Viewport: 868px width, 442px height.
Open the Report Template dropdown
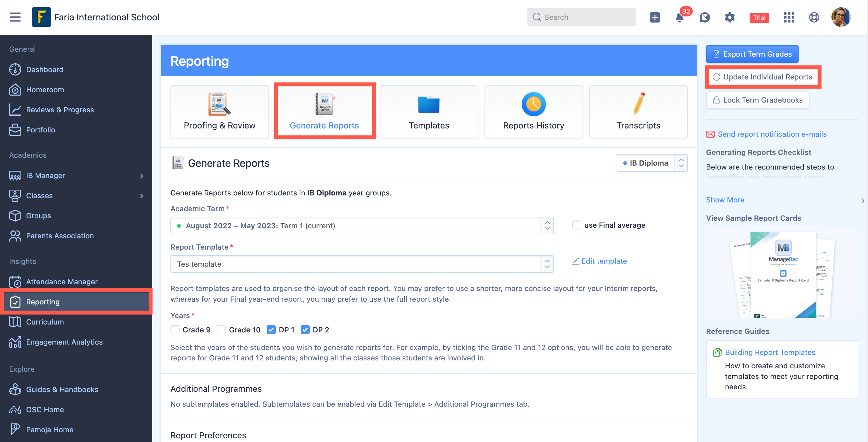click(362, 264)
